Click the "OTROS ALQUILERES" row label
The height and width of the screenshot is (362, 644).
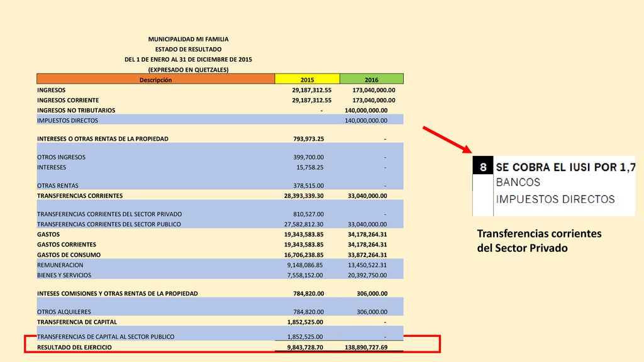click(x=64, y=312)
